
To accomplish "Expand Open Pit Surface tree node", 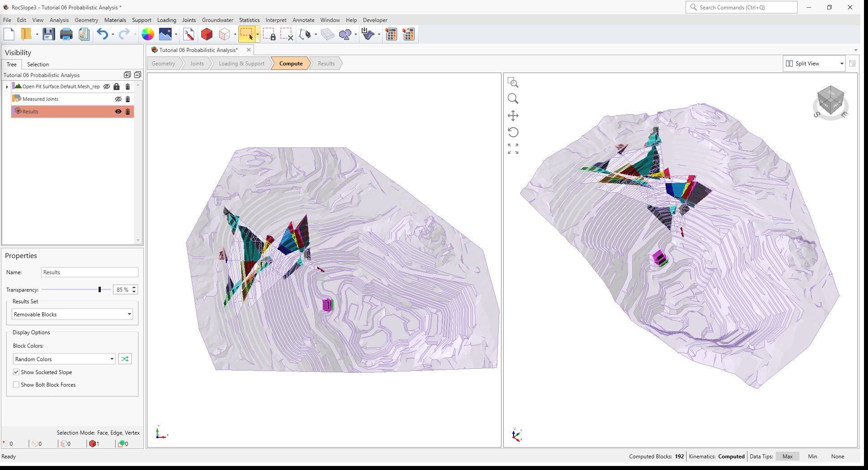I will click(7, 86).
